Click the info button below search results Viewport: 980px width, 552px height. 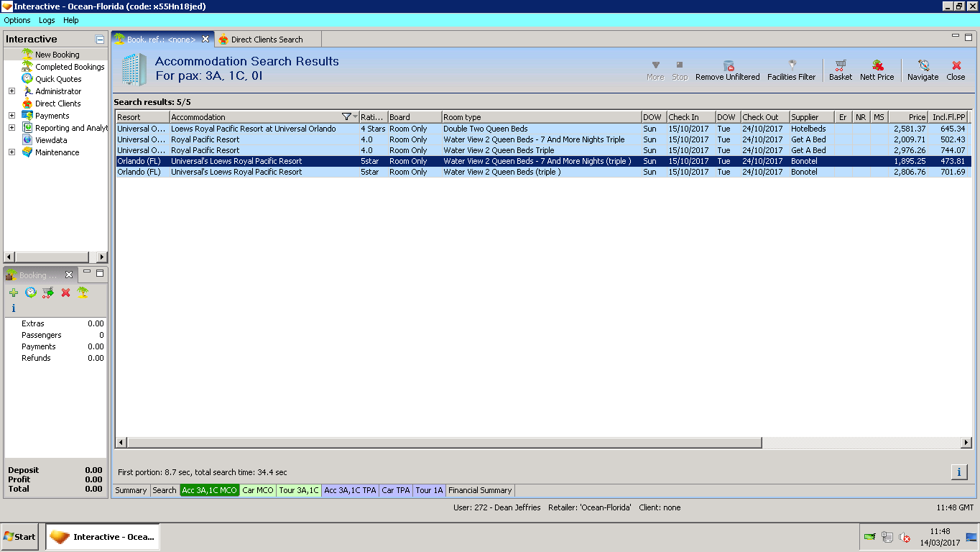pos(958,471)
